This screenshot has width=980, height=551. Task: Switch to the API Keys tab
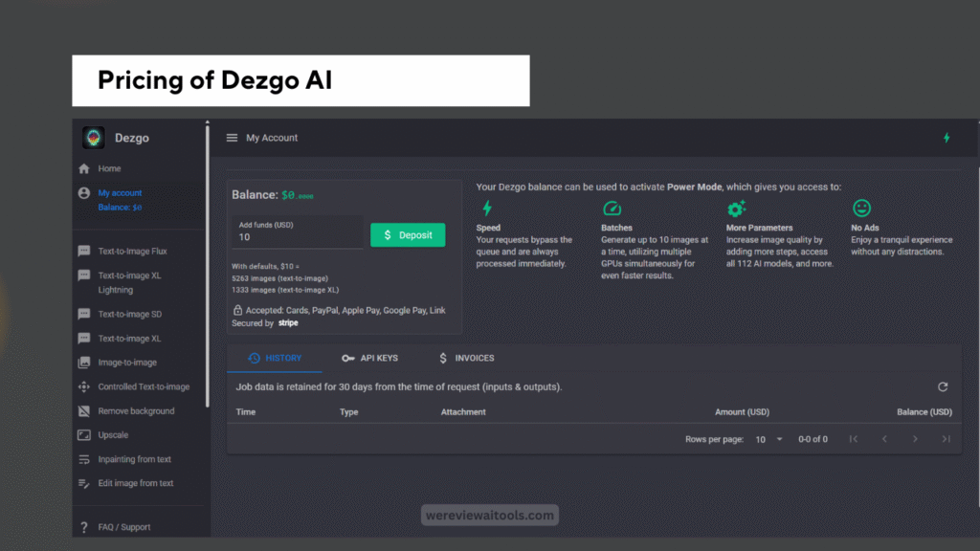tap(370, 358)
